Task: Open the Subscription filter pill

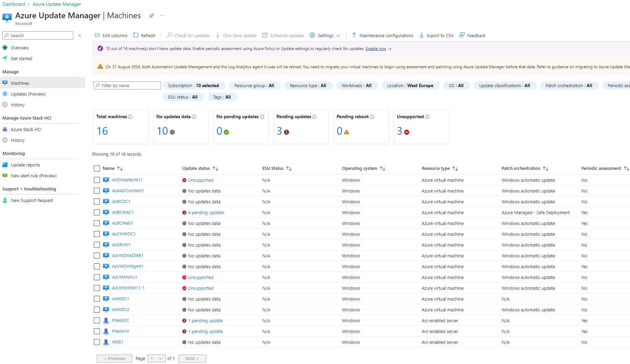Action: click(193, 86)
